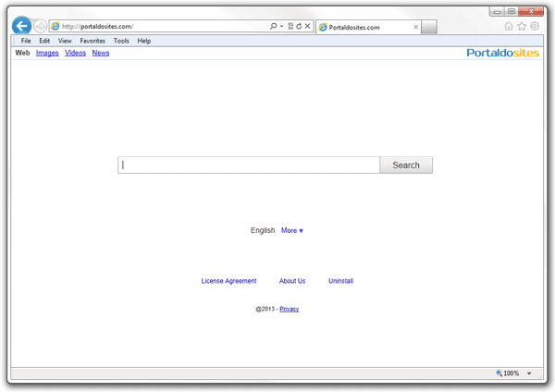Click the Home icon
This screenshot has width=555, height=392.
point(509,26)
